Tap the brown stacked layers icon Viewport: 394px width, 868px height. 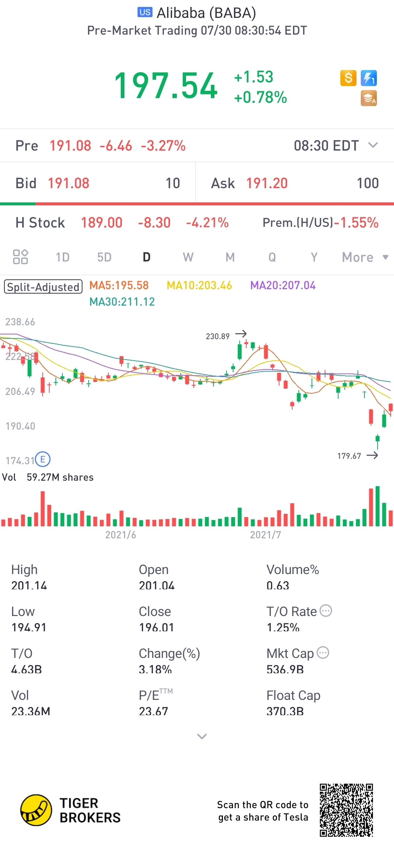(369, 98)
